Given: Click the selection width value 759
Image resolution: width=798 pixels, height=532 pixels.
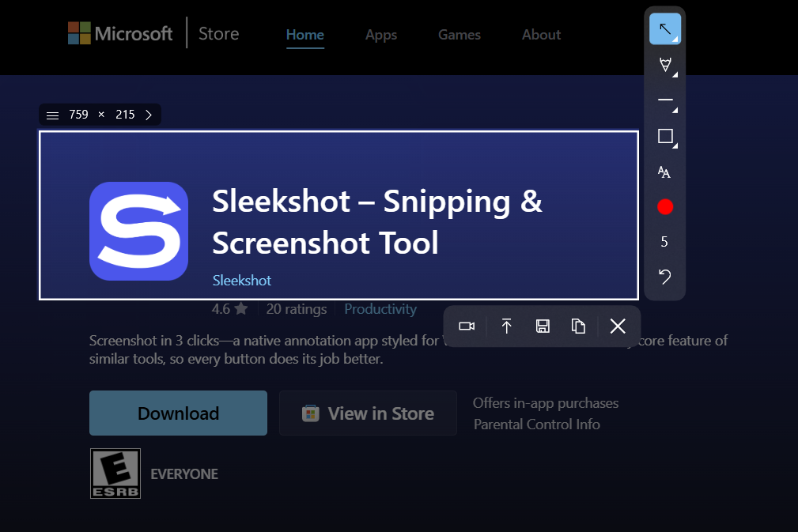Looking at the screenshot, I should pyautogui.click(x=78, y=115).
